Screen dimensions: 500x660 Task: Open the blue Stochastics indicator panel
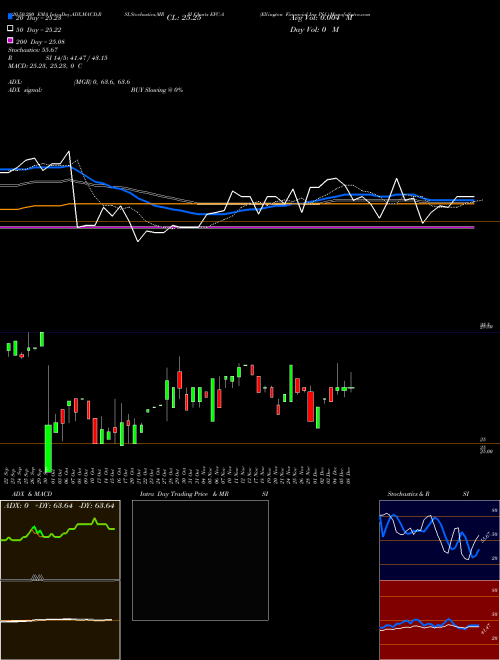pyautogui.click(x=439, y=540)
